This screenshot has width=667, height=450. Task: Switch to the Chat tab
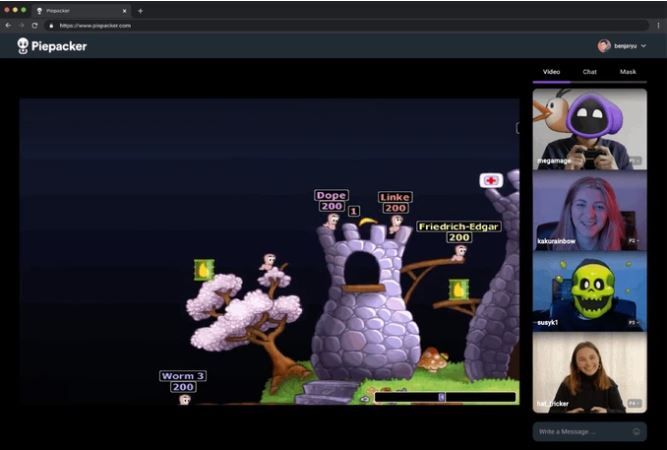590,72
